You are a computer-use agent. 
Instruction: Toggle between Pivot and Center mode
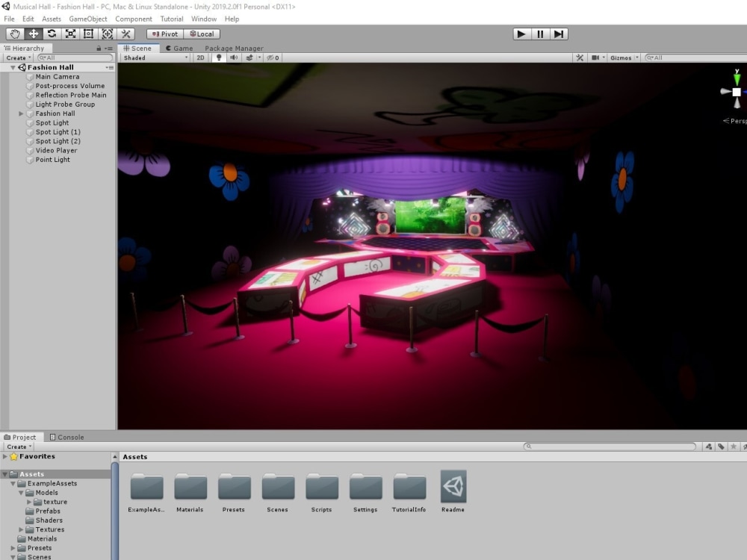pos(164,34)
